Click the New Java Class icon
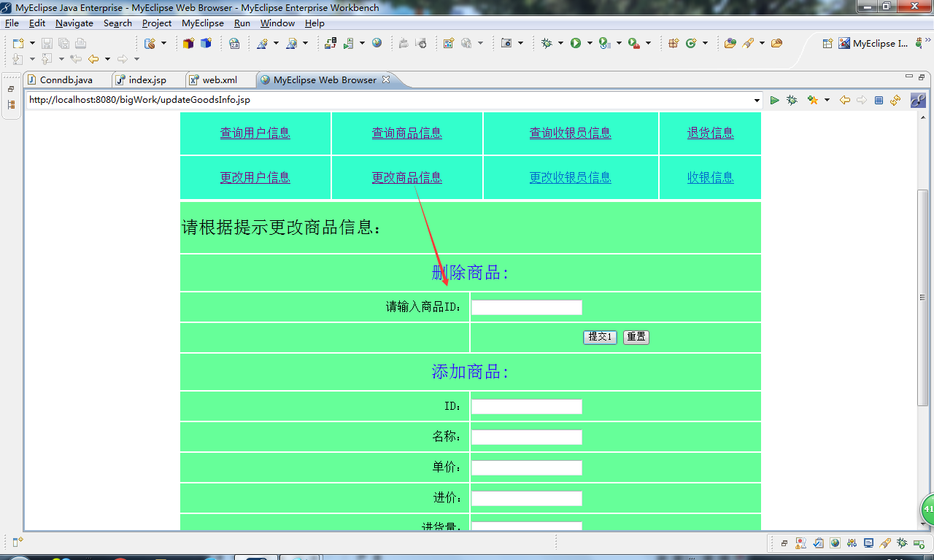The image size is (934, 560). click(x=690, y=43)
